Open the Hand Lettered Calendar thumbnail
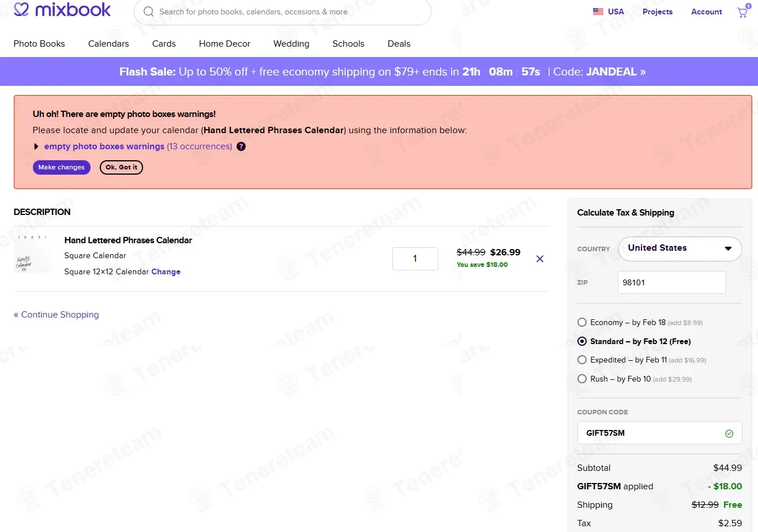758x532 pixels. pyautogui.click(x=32, y=254)
